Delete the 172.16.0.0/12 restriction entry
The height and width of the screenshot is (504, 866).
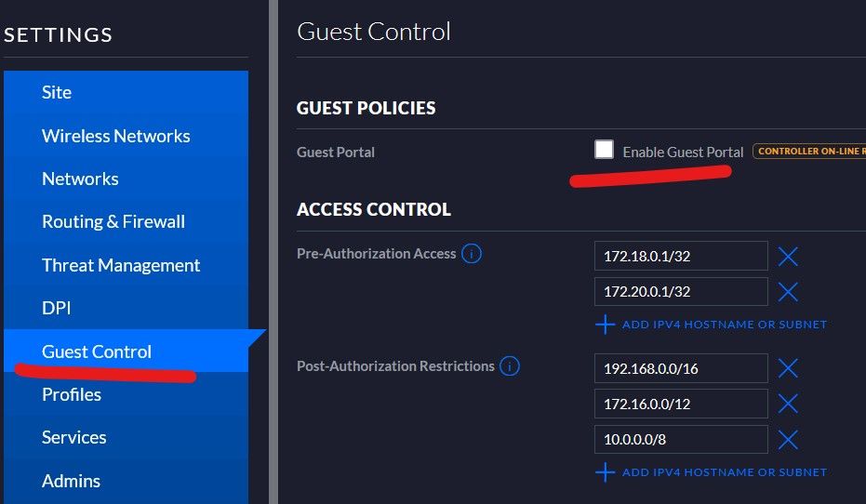click(x=788, y=404)
